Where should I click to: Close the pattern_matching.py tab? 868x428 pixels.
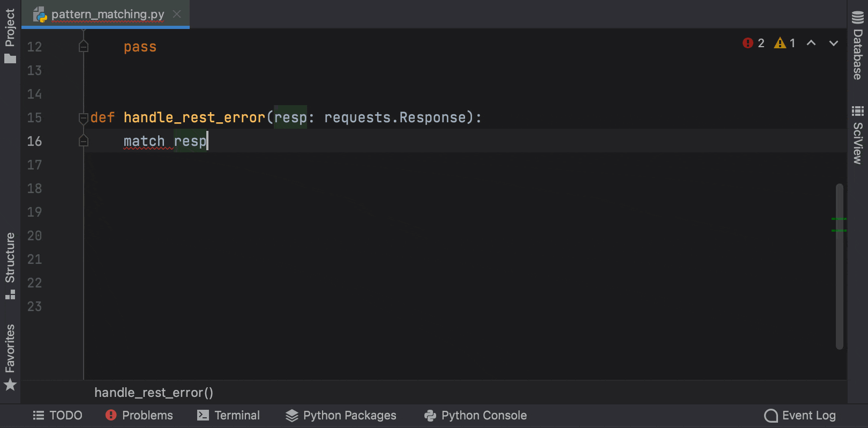177,14
